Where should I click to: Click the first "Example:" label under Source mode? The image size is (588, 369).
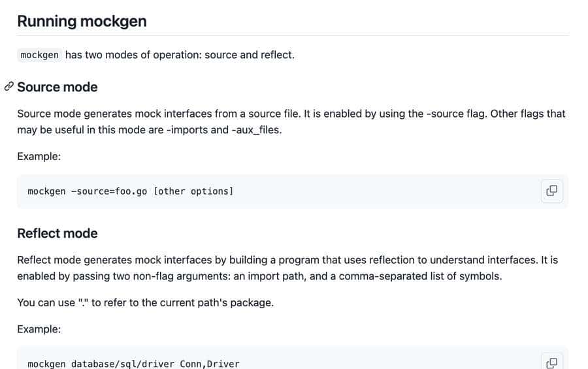click(x=39, y=157)
